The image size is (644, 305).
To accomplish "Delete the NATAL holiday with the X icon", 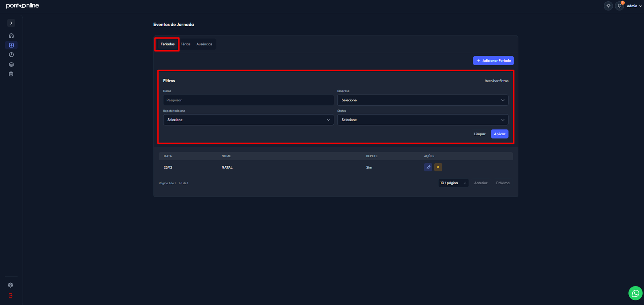I will (438, 167).
